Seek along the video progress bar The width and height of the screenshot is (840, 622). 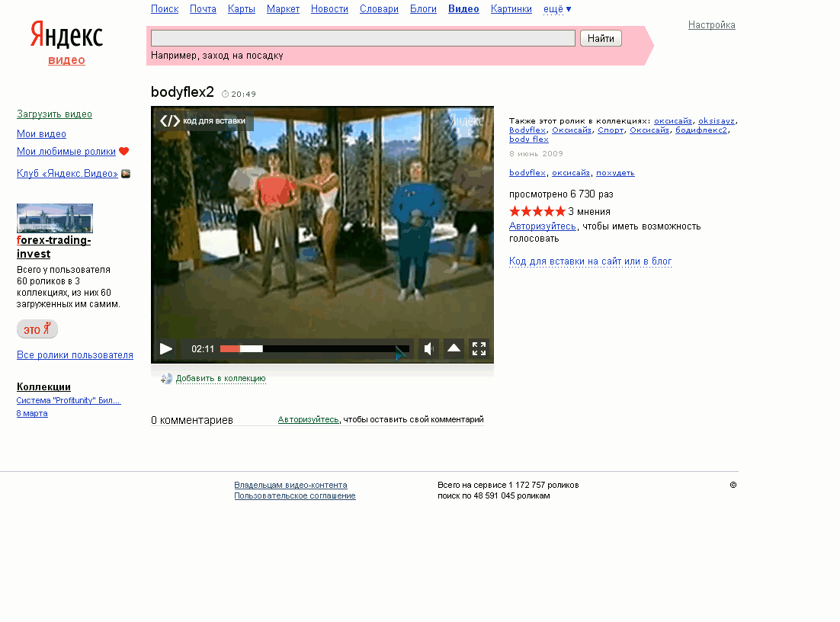[x=315, y=349]
